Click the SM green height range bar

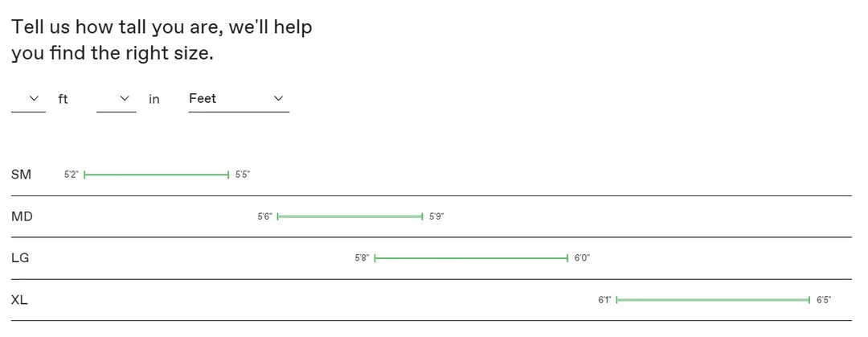[x=157, y=175]
